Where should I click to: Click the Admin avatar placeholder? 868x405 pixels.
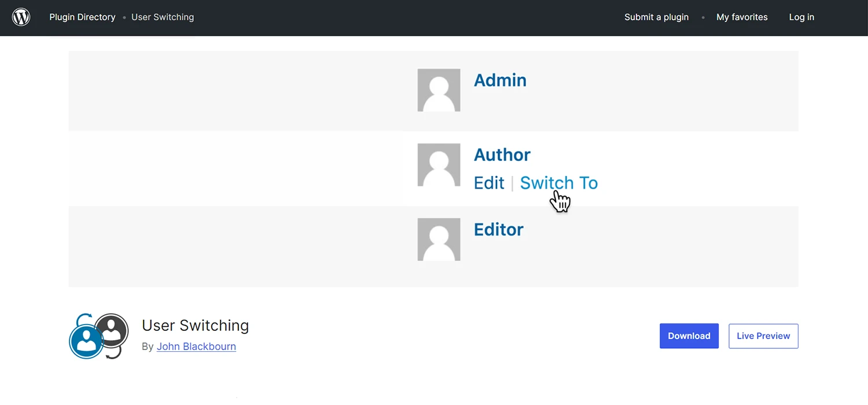pyautogui.click(x=439, y=90)
